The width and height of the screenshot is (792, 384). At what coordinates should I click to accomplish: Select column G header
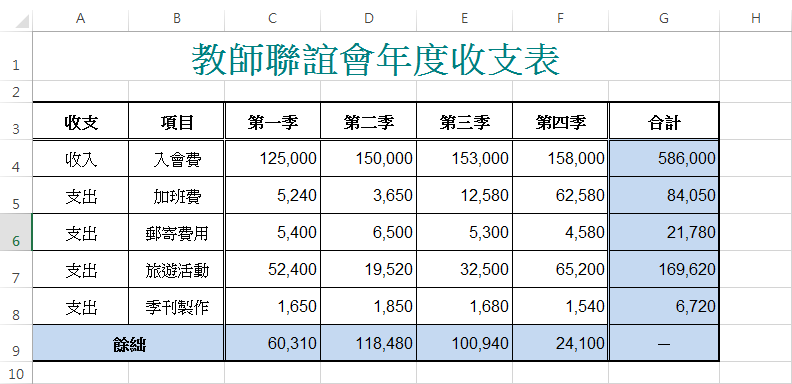[x=664, y=18]
